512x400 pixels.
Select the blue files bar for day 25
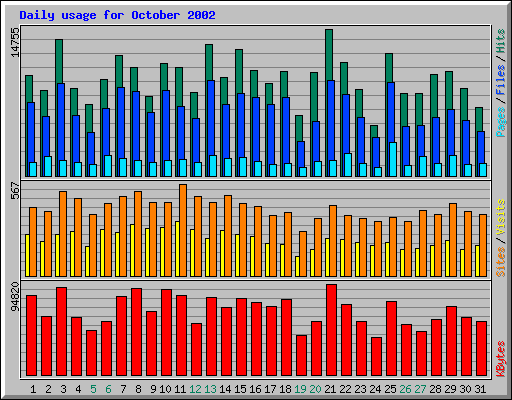point(391,112)
